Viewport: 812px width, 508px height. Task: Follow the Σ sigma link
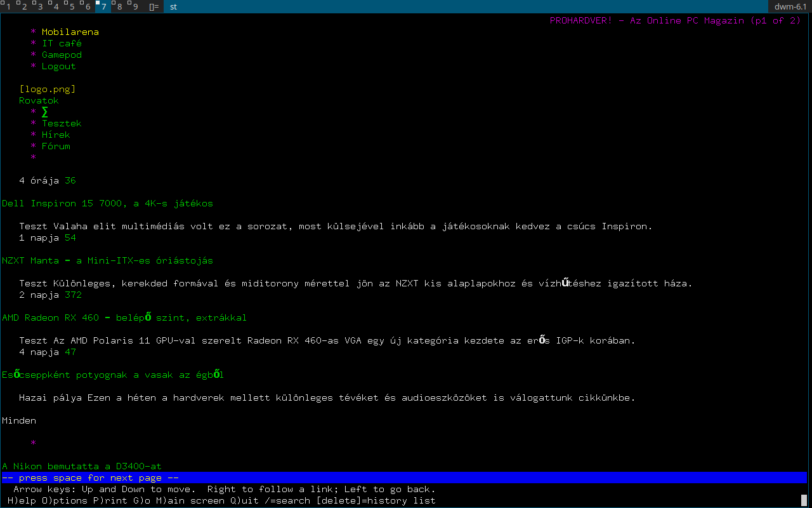tap(45, 112)
